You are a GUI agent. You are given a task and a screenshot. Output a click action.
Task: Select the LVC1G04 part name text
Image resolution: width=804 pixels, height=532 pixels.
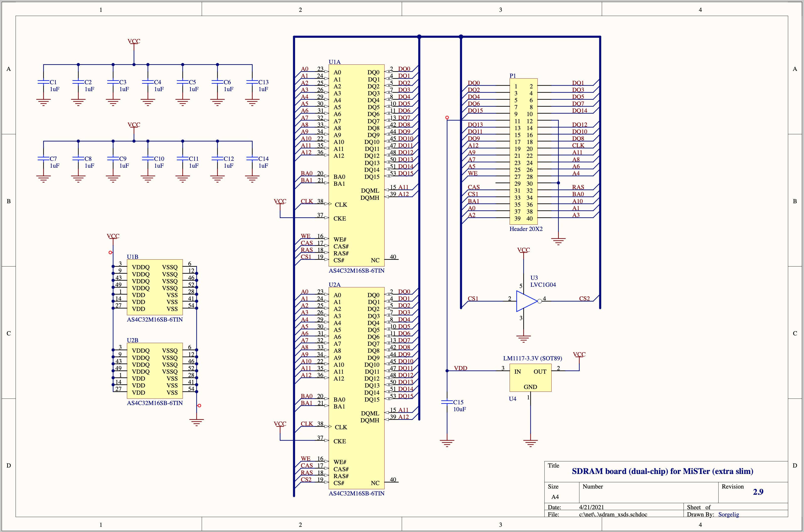coord(543,285)
